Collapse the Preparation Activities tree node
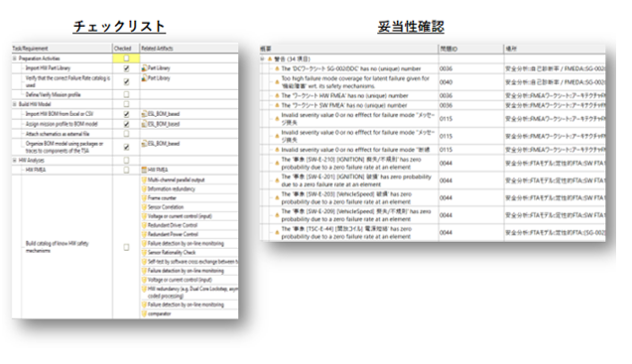 point(15,59)
